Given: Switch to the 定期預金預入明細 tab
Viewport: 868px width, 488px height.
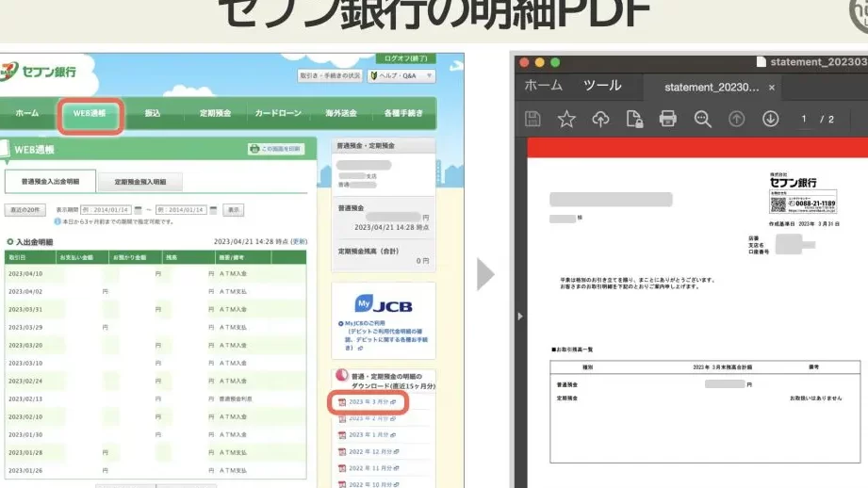Looking at the screenshot, I should click(140, 182).
